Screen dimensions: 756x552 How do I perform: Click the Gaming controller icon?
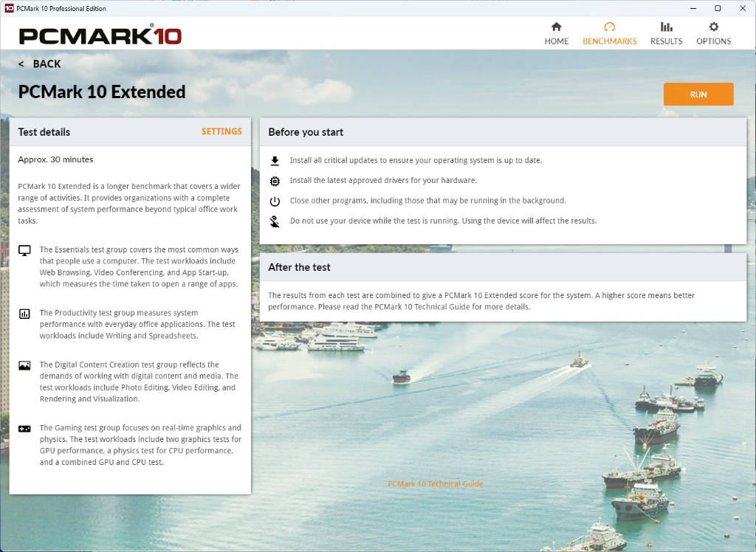coord(24,429)
